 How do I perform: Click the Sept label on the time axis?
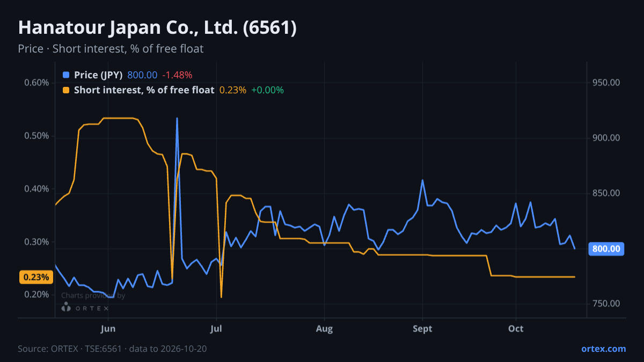(422, 328)
